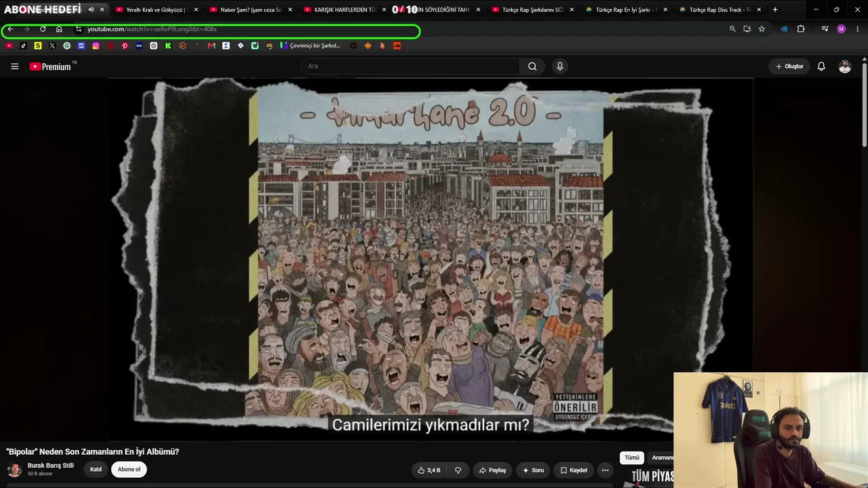Screen dimensions: 868x488
Task: Open the Pinterest bookmark
Action: 125,45
